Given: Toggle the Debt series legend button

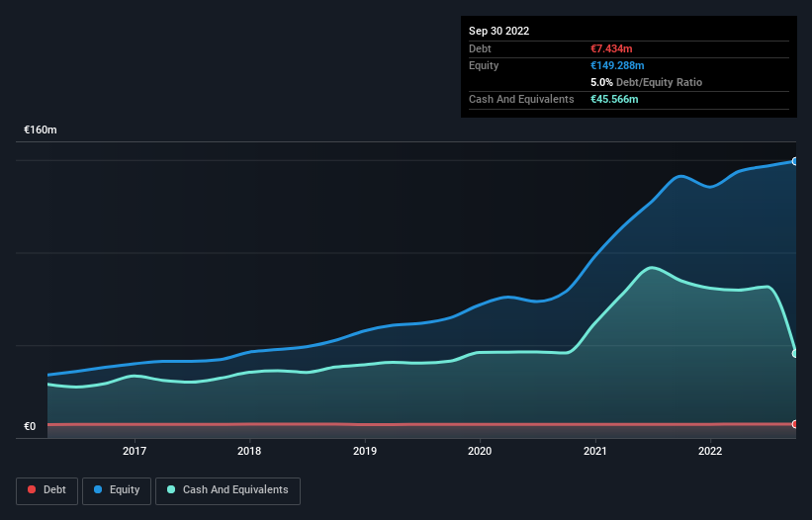Looking at the screenshot, I should click(x=47, y=490).
